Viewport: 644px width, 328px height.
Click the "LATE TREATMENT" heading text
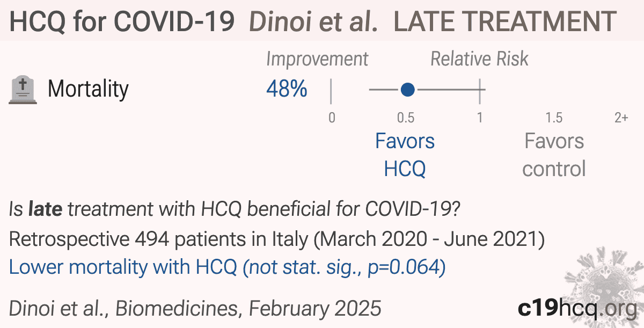[504, 21]
